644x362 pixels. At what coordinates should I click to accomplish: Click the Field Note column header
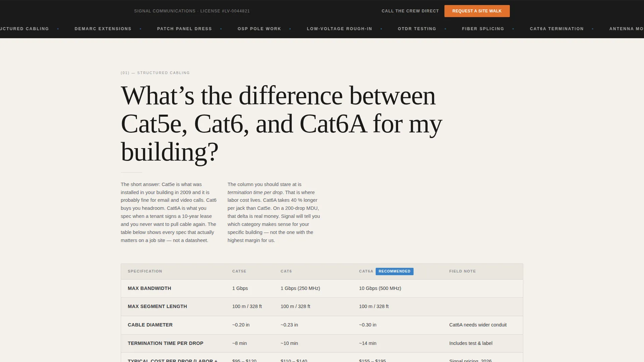(x=462, y=271)
